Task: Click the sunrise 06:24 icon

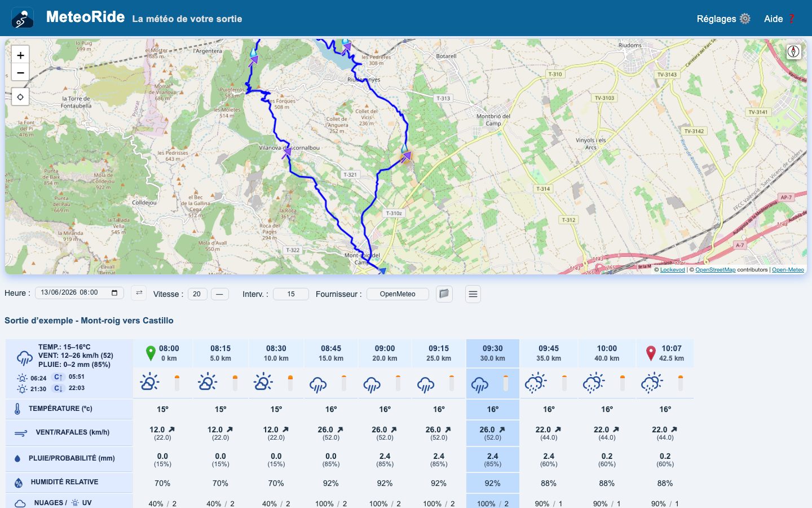Action: [x=23, y=378]
